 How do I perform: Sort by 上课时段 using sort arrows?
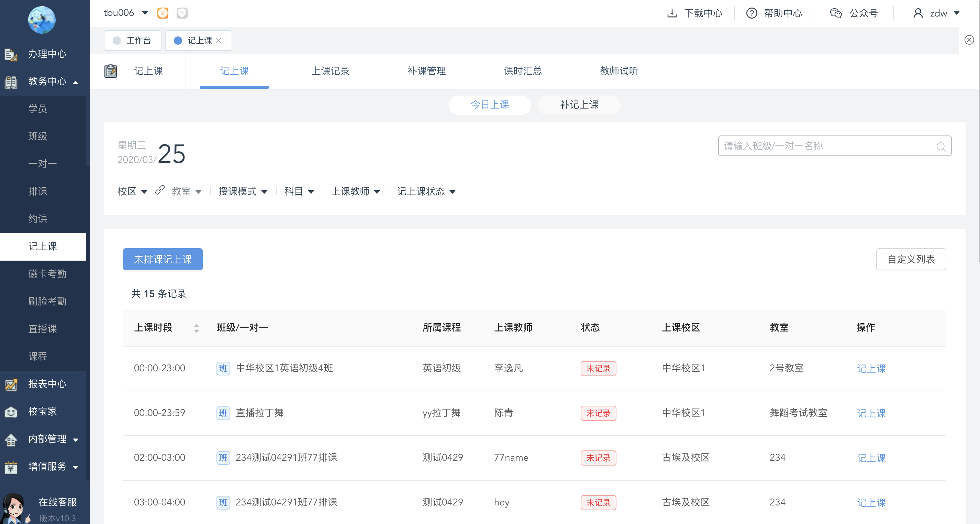(x=196, y=328)
